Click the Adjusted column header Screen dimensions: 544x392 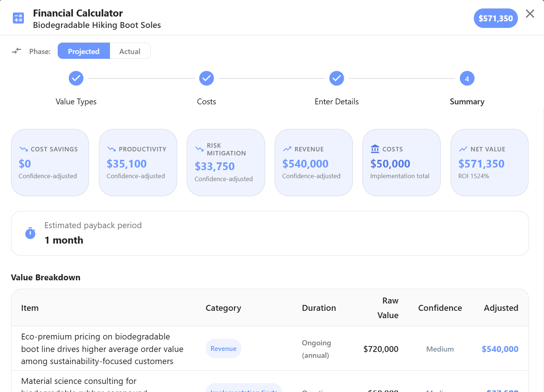[x=501, y=308]
